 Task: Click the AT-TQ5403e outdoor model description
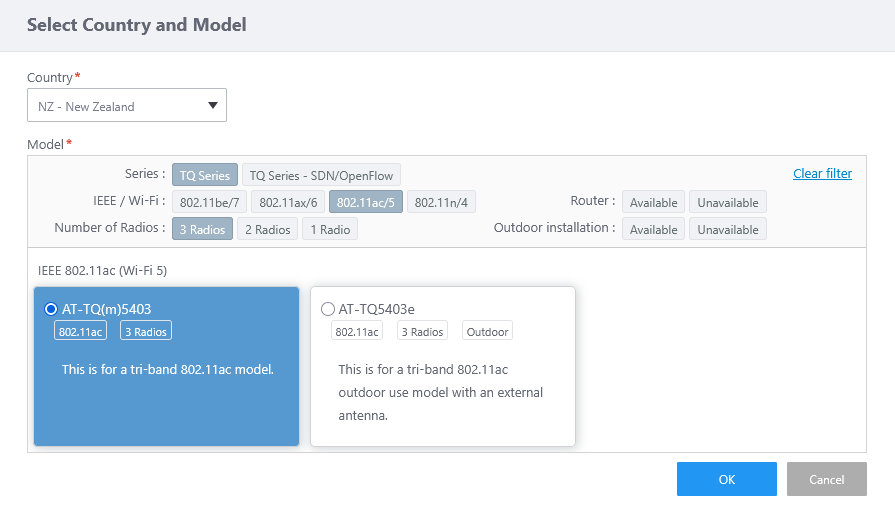coord(441,393)
